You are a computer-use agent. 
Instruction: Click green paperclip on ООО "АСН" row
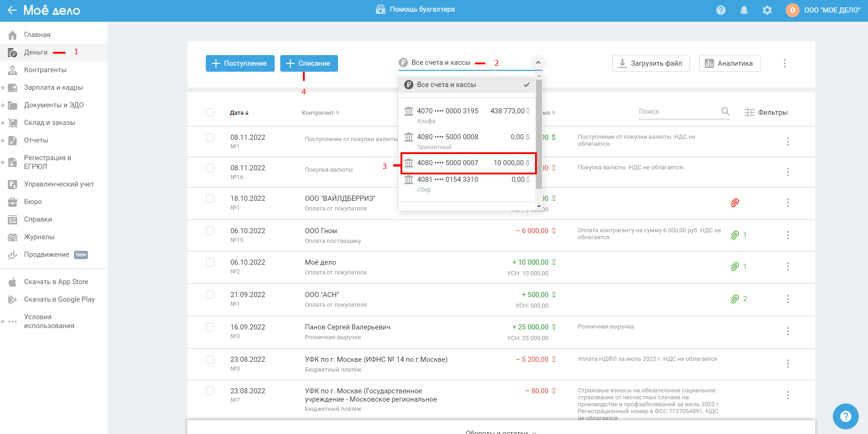pyautogui.click(x=734, y=299)
